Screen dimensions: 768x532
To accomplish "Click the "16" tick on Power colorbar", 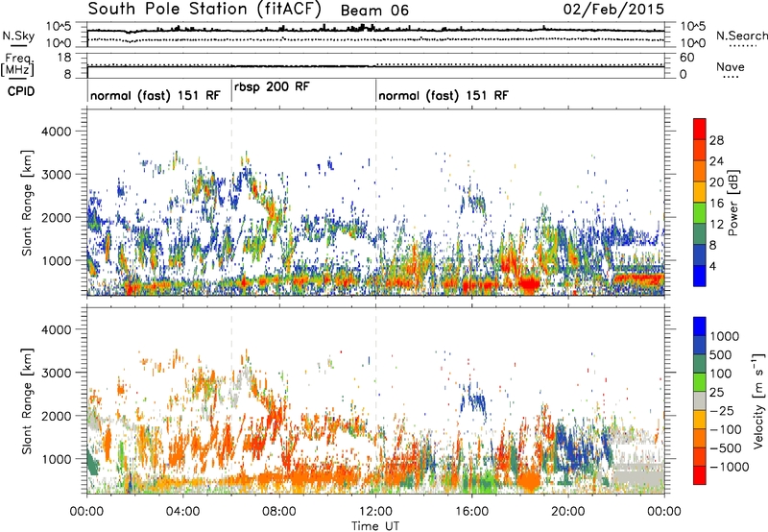I will [x=716, y=204].
